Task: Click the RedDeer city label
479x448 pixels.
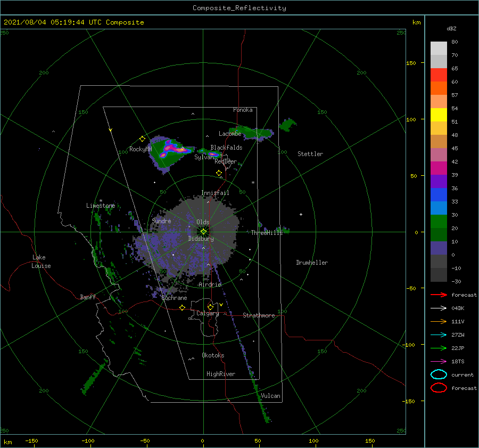Action: click(226, 161)
